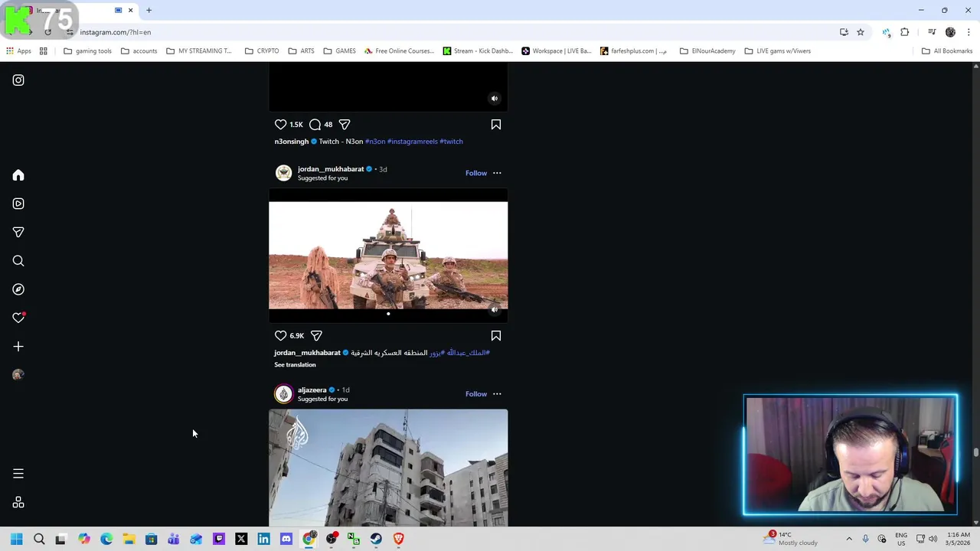Open 'Free Online Courses' bookmark
This screenshot has width=980, height=551.
(x=399, y=51)
